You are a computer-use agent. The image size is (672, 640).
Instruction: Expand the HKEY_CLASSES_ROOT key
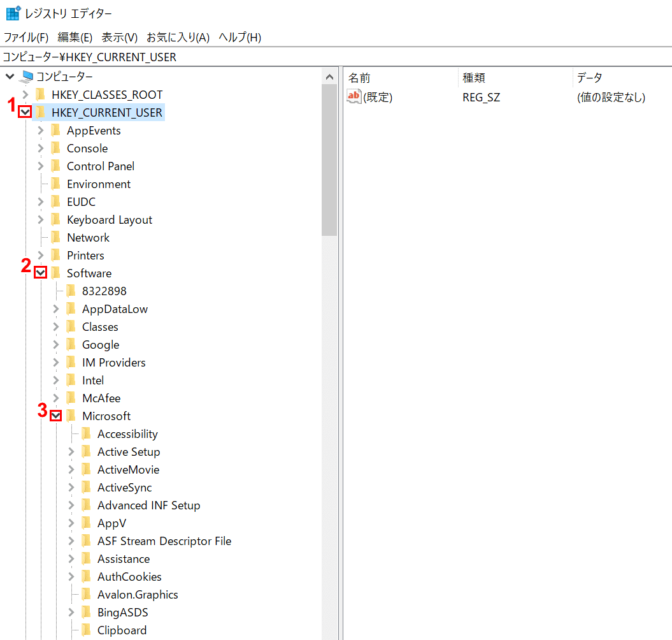[x=25, y=95]
